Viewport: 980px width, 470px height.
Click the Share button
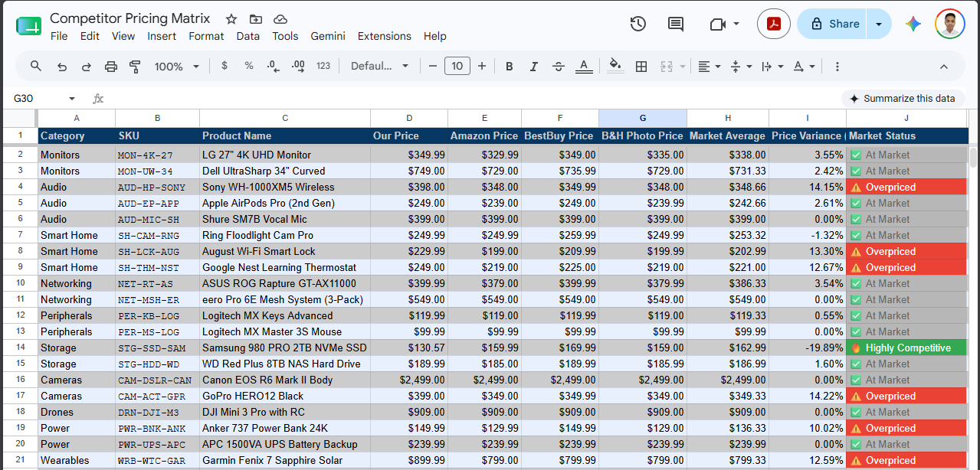pyautogui.click(x=833, y=24)
